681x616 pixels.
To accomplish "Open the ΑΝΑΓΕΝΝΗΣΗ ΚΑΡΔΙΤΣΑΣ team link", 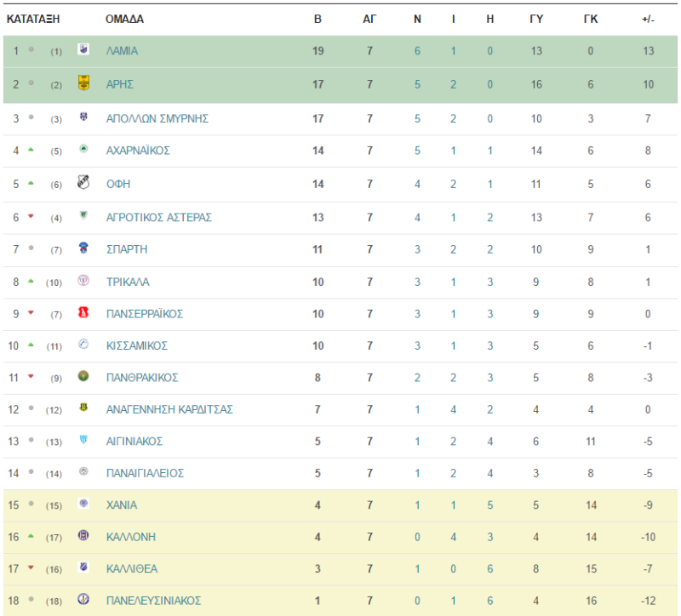I will (x=169, y=409).
